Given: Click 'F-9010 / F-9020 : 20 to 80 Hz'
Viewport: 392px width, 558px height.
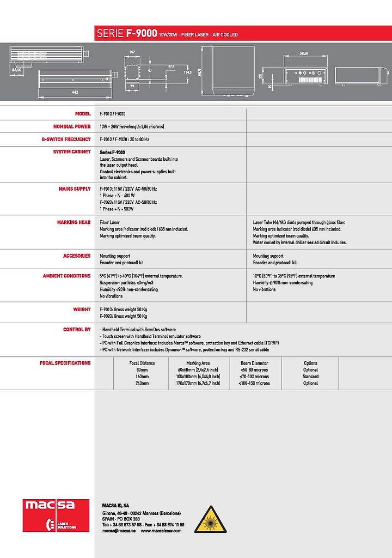Looking at the screenshot, I should [125, 139].
